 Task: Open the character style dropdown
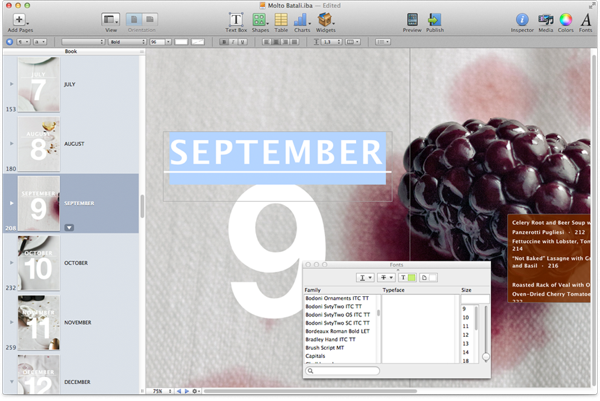pyautogui.click(x=40, y=42)
